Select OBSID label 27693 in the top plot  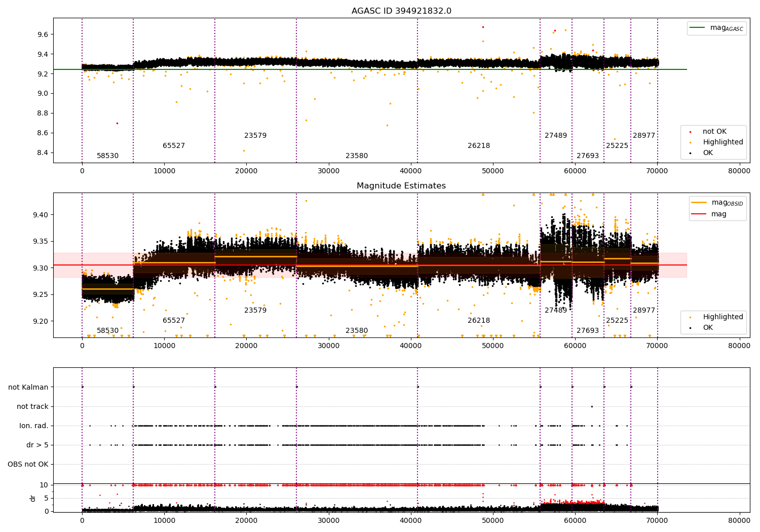click(588, 156)
